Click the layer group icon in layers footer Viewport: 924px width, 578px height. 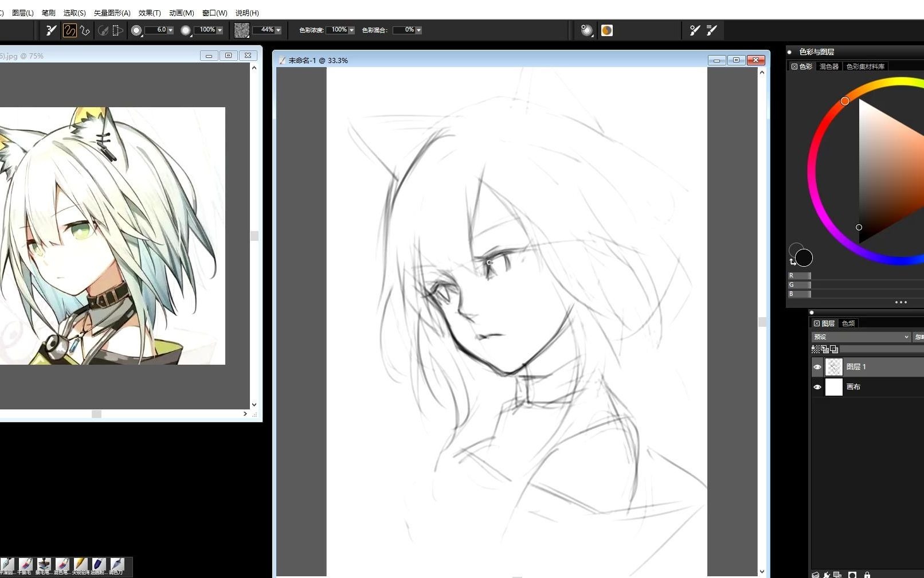coord(837,575)
